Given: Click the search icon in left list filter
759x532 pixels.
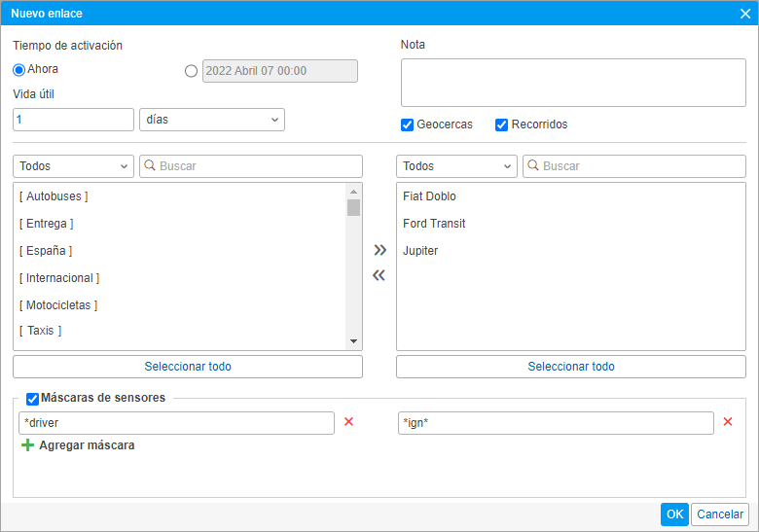Looking at the screenshot, I should point(150,166).
